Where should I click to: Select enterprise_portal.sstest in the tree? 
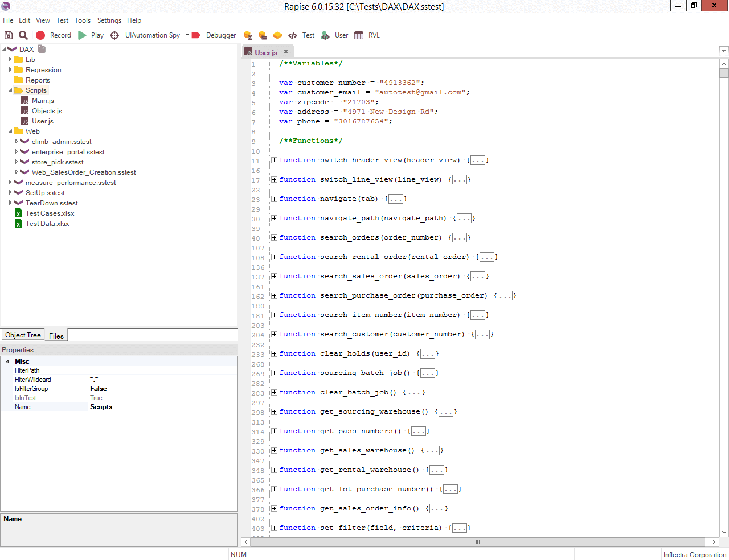(x=68, y=152)
